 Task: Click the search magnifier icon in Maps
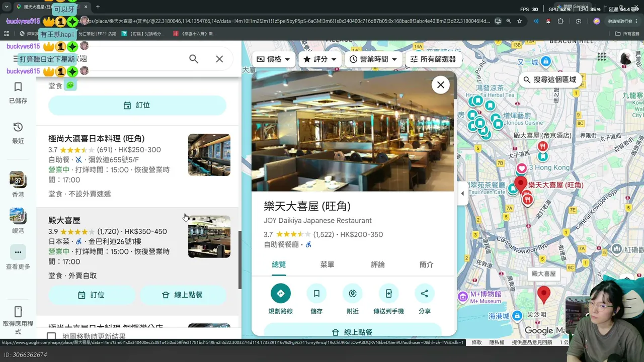tap(194, 59)
